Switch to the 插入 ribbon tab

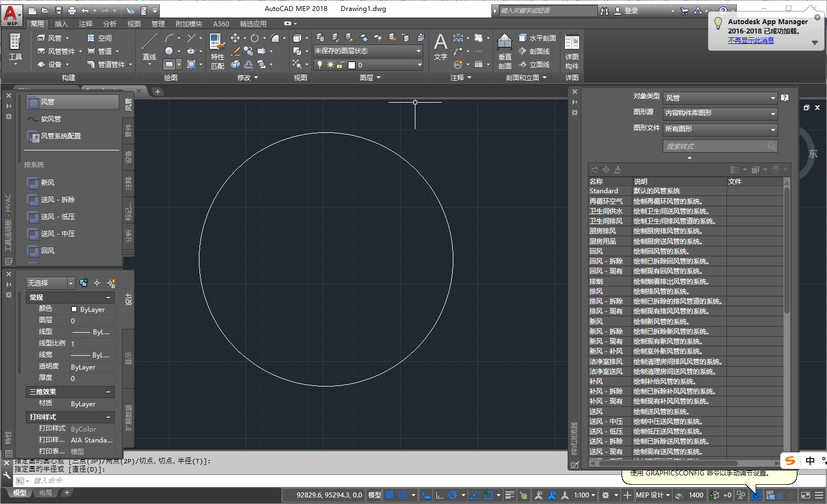pyautogui.click(x=61, y=24)
